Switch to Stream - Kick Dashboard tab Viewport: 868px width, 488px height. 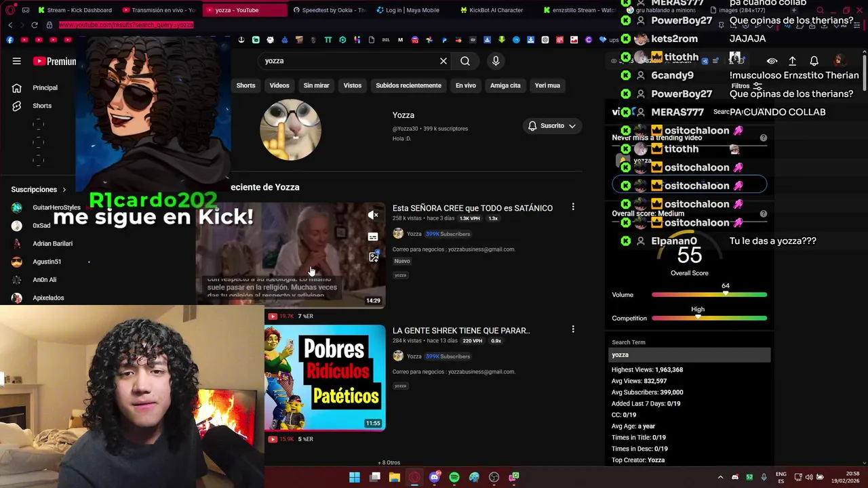[x=75, y=10]
